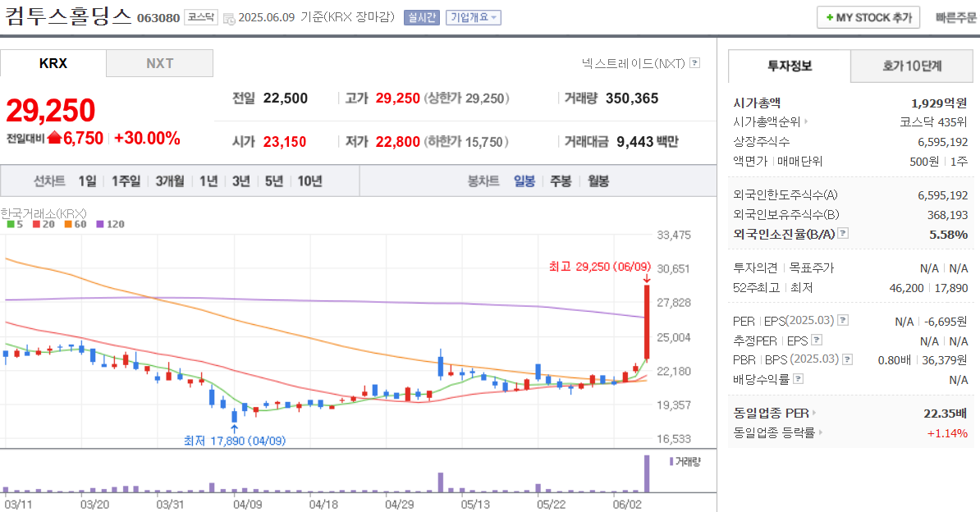Switch to the KRX tab
980x512 pixels.
[x=53, y=63]
